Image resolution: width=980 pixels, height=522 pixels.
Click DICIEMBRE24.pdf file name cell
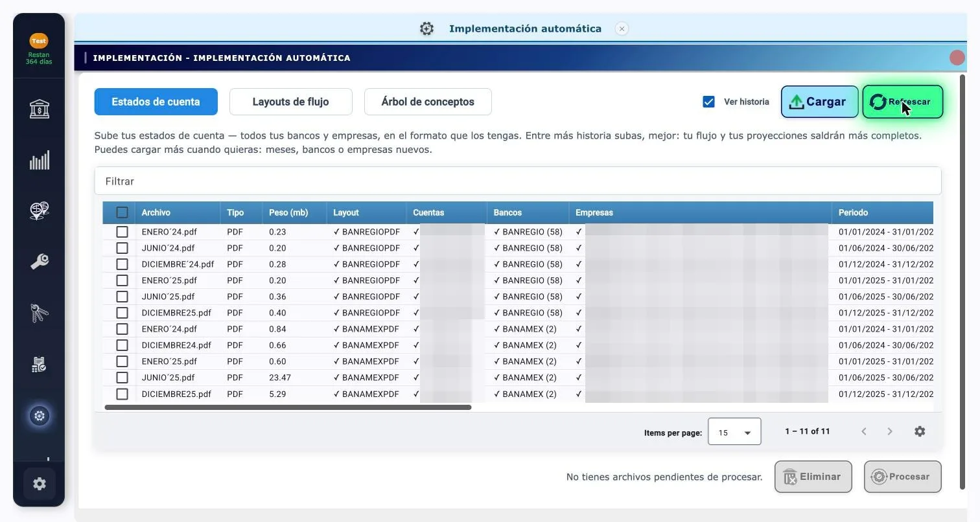pyautogui.click(x=176, y=345)
